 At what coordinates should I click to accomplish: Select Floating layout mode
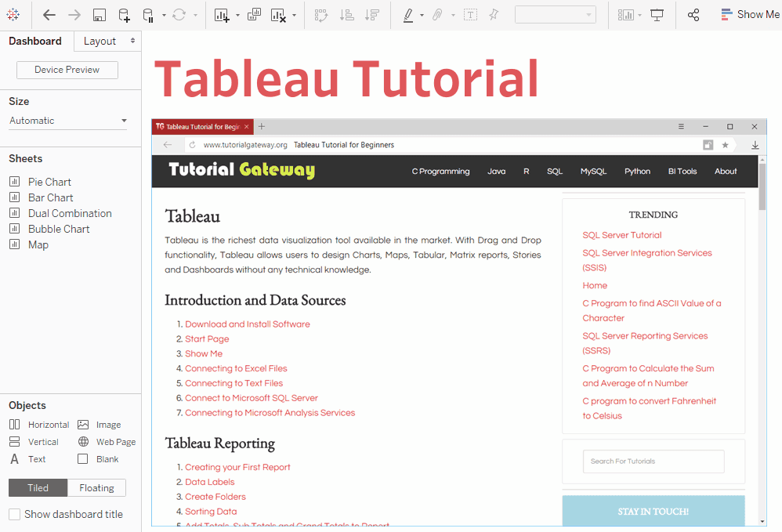96,487
